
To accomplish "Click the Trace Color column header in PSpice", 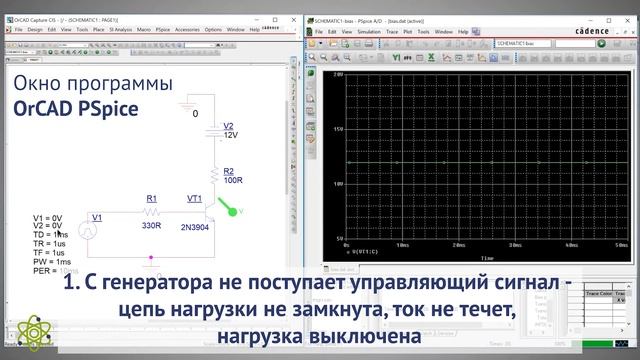I will point(599,293).
